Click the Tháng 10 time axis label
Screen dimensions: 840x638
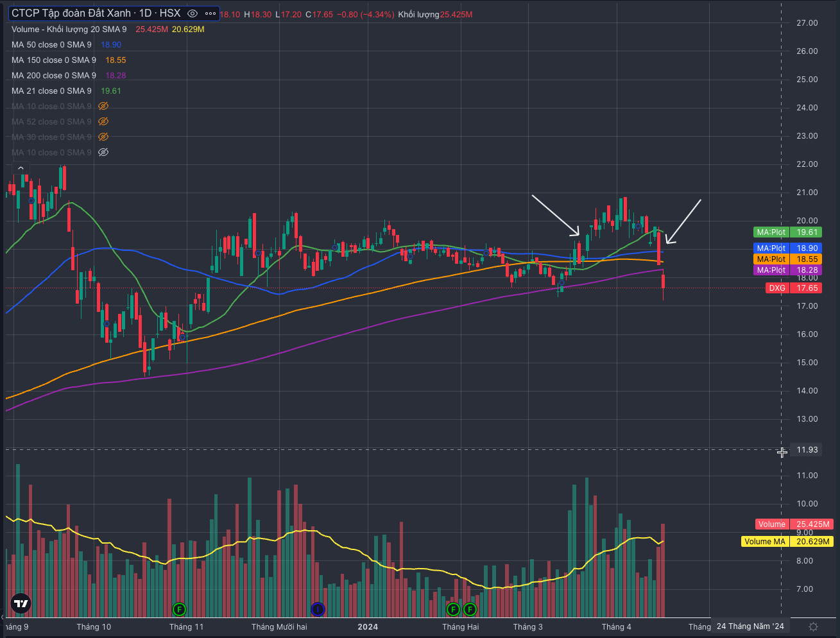pos(94,627)
